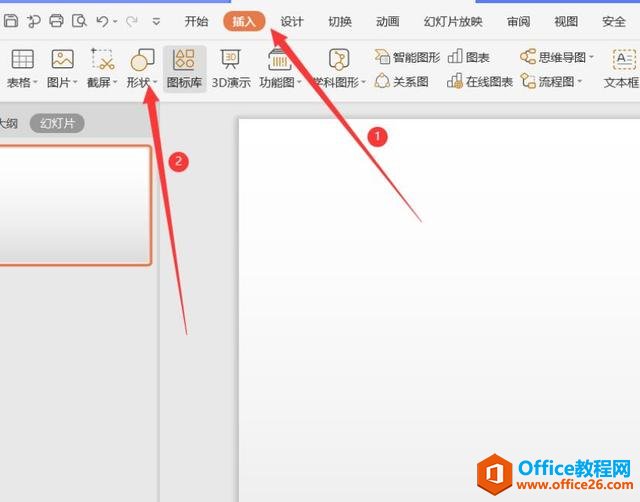Screen dimensions: 640x502
Task: Expand the 表格 dropdown arrow
Action: pos(35,82)
